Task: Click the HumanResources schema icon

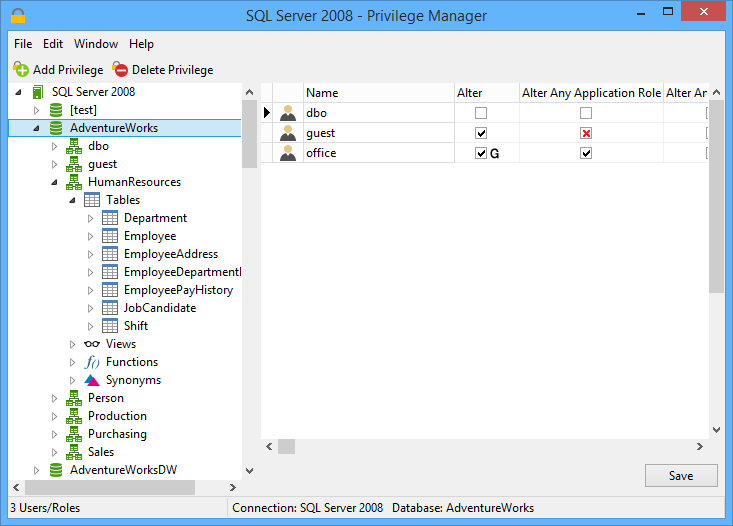Action: click(74, 182)
